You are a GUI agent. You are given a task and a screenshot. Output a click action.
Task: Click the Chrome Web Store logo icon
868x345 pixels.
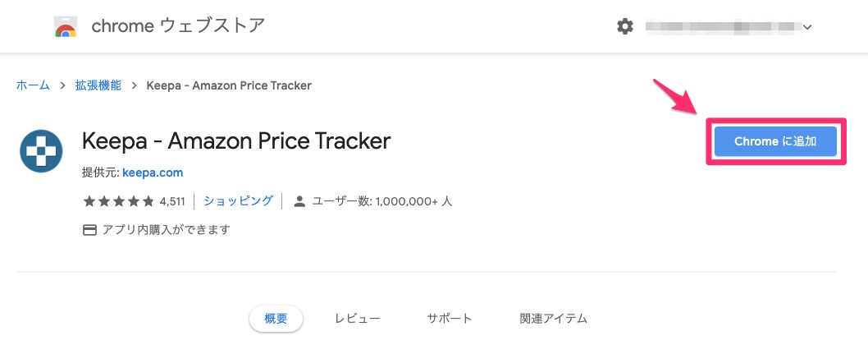click(66, 26)
